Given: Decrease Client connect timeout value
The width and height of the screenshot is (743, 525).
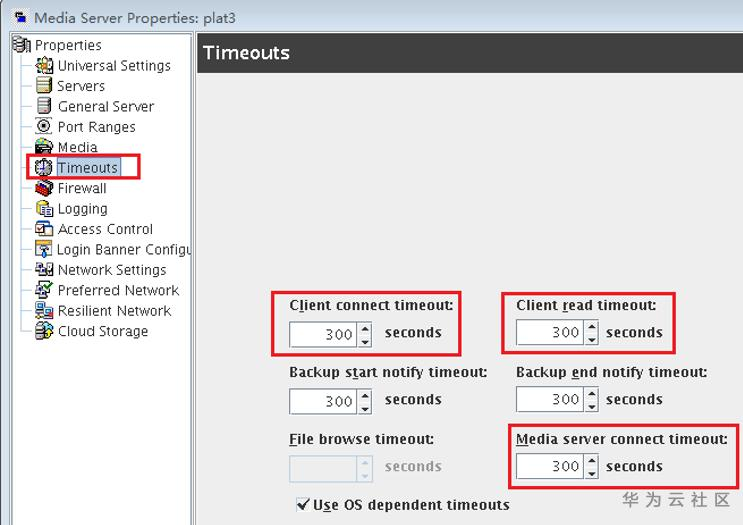Looking at the screenshot, I should [365, 341].
